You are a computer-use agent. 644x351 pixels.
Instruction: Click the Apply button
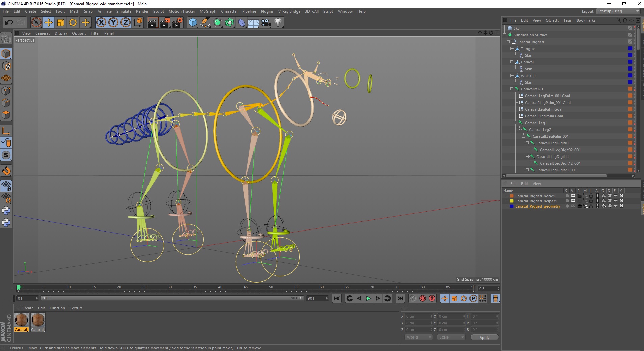[x=484, y=337]
